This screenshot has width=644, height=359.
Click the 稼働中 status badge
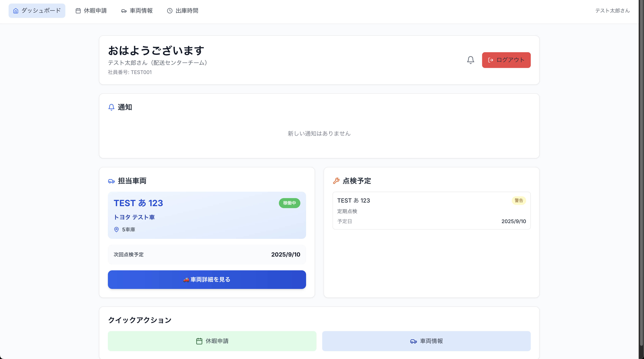click(x=289, y=203)
